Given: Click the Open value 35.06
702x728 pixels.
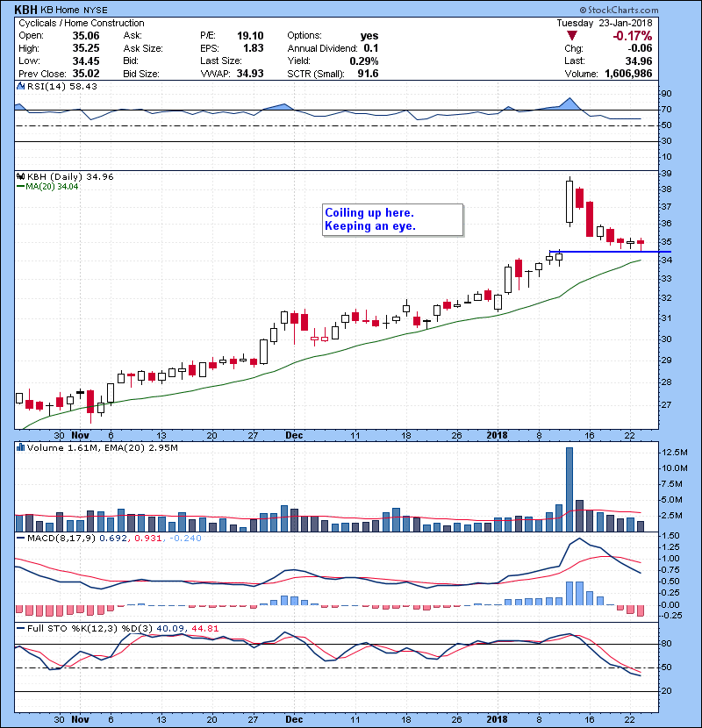Looking at the screenshot, I should pyautogui.click(x=86, y=36).
